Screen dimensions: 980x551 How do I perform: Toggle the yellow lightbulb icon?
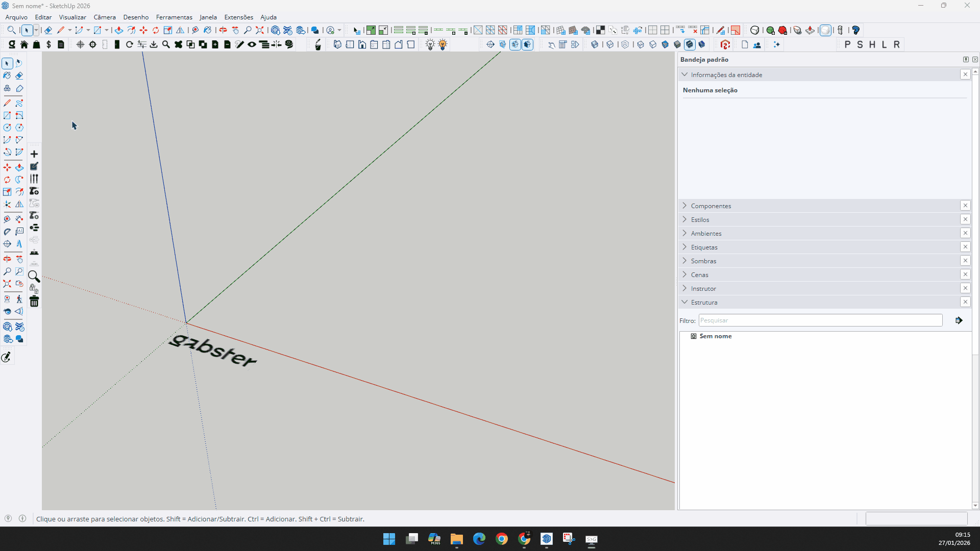click(x=443, y=45)
